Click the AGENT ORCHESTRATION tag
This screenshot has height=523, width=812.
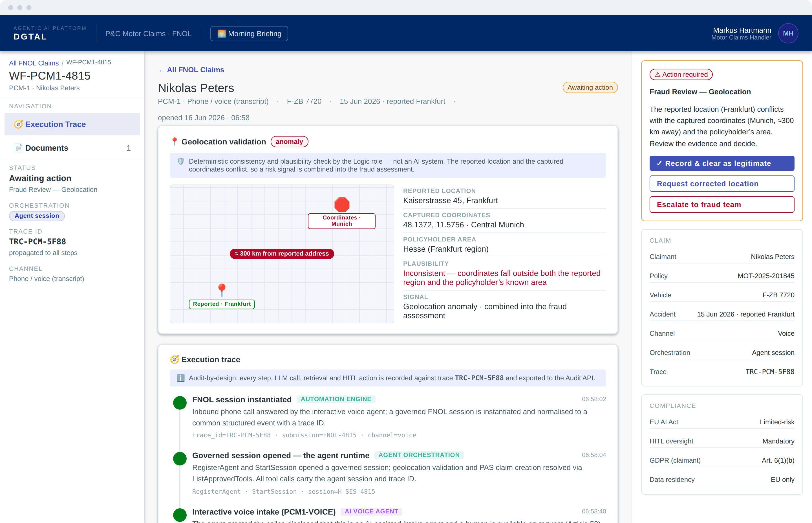coord(419,455)
